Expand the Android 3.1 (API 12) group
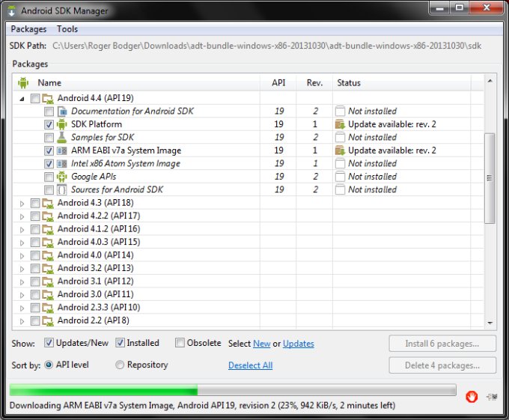The width and height of the screenshot is (509, 420). point(22,282)
